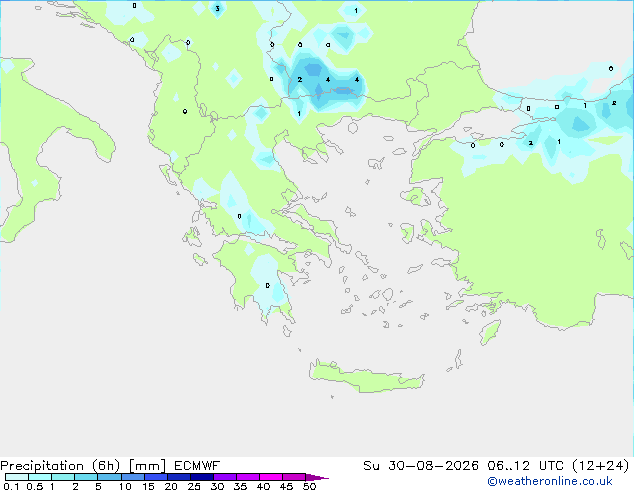Click the dark blue rain core near Bulgaria border
Image resolution: width=634 pixels, height=490 pixels.
pyautogui.click(x=343, y=91)
